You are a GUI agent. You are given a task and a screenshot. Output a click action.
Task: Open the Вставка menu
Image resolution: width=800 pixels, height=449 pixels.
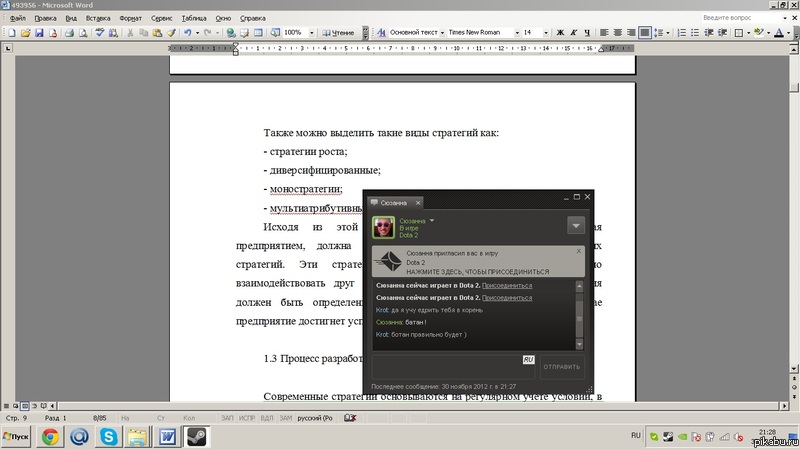(98, 18)
